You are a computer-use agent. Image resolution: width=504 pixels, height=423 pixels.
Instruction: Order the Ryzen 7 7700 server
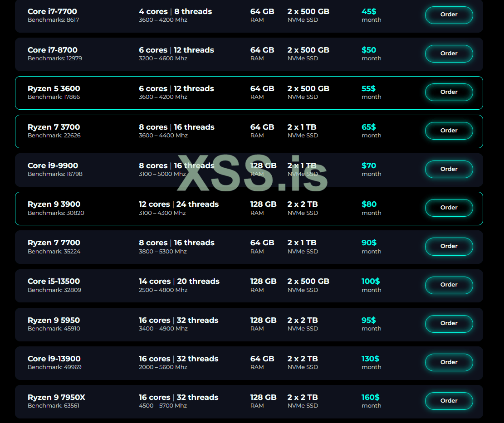(449, 246)
